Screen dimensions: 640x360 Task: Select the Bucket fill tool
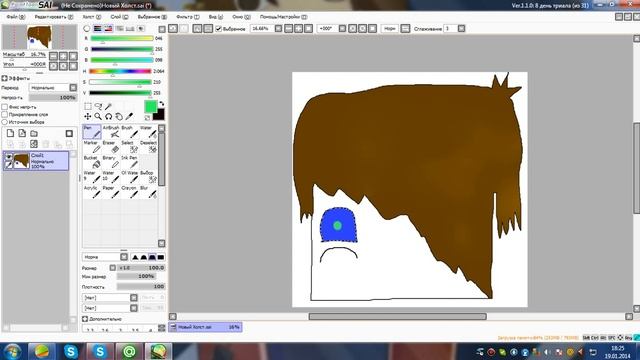(x=92, y=162)
